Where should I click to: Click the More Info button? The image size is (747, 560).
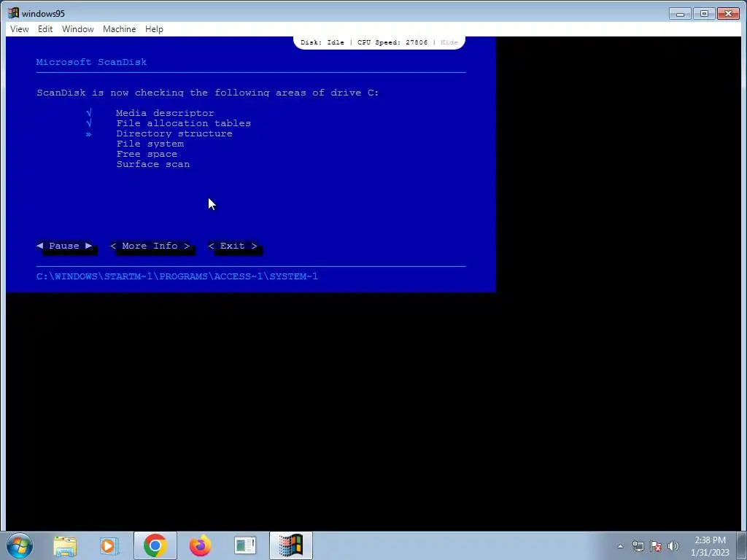tap(150, 246)
